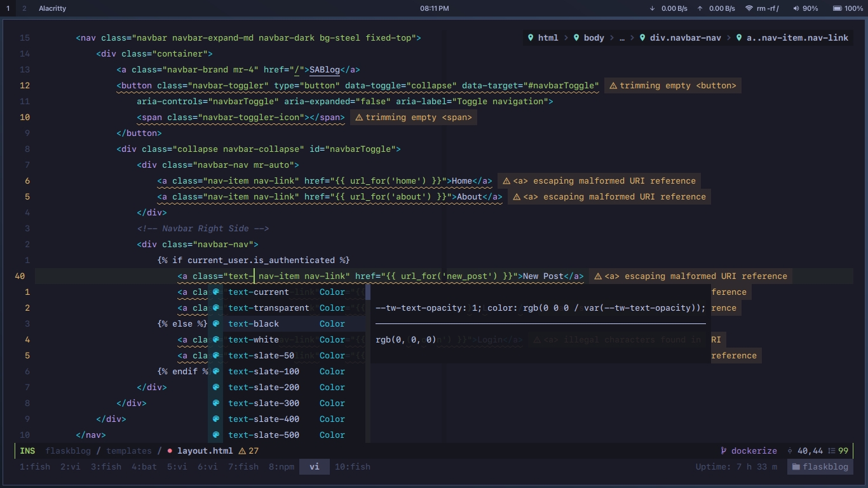Select text-current completion palette icon
The height and width of the screenshot is (488, 868).
pyautogui.click(x=216, y=292)
